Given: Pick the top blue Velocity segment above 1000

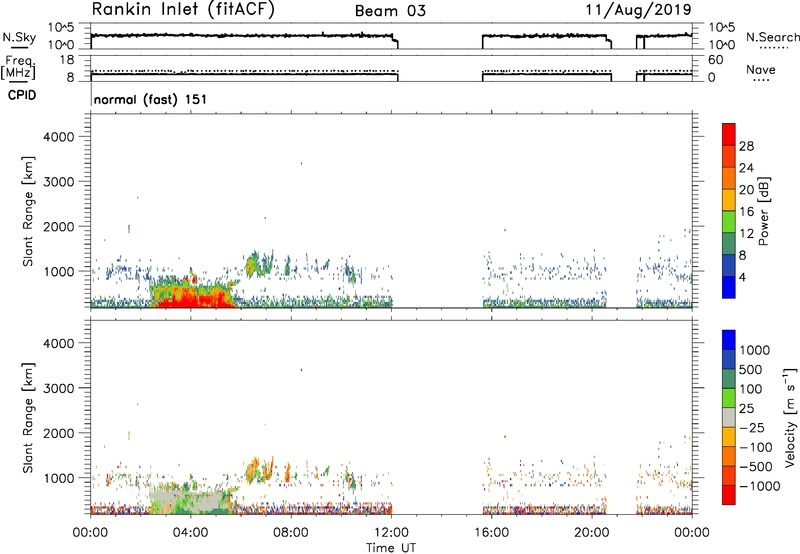Looking at the screenshot, I should click(729, 340).
